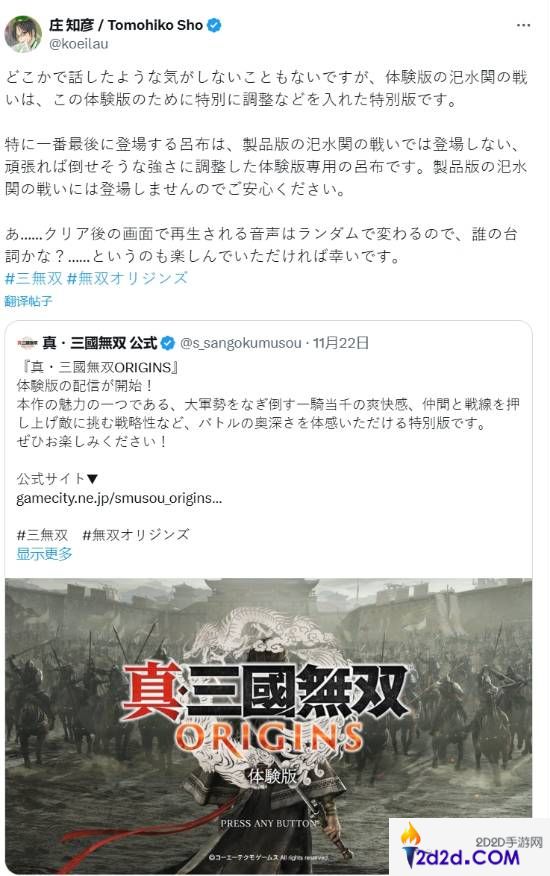550x876 pixels.
Task: Click the PRESS ANY BUTTON text in image
Action: [x=269, y=823]
